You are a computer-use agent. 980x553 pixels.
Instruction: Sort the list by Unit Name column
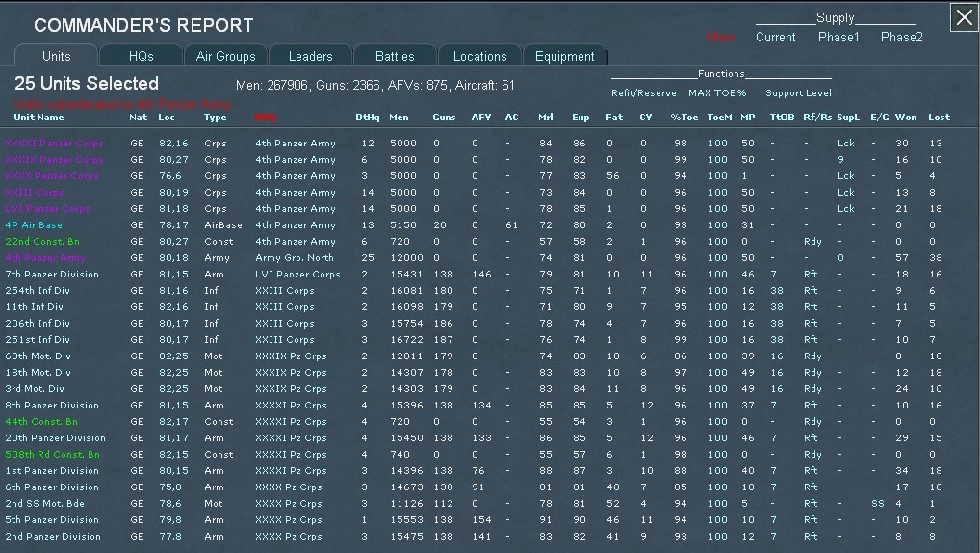pos(39,118)
